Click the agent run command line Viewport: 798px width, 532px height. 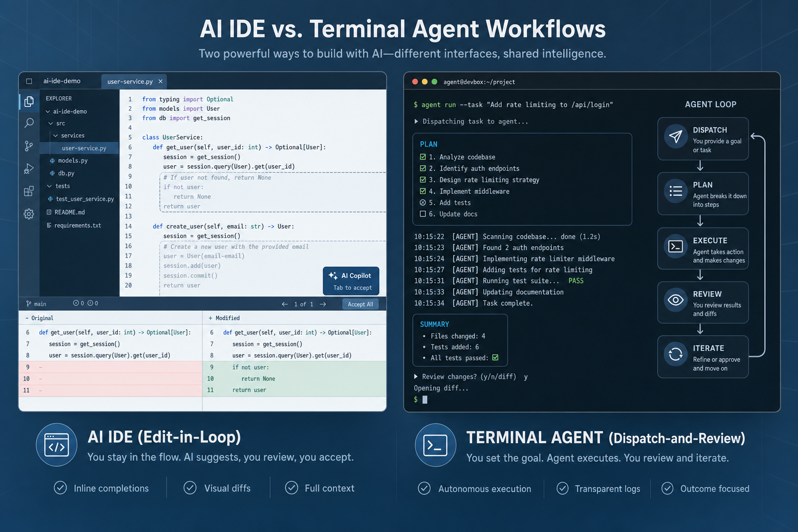513,104
